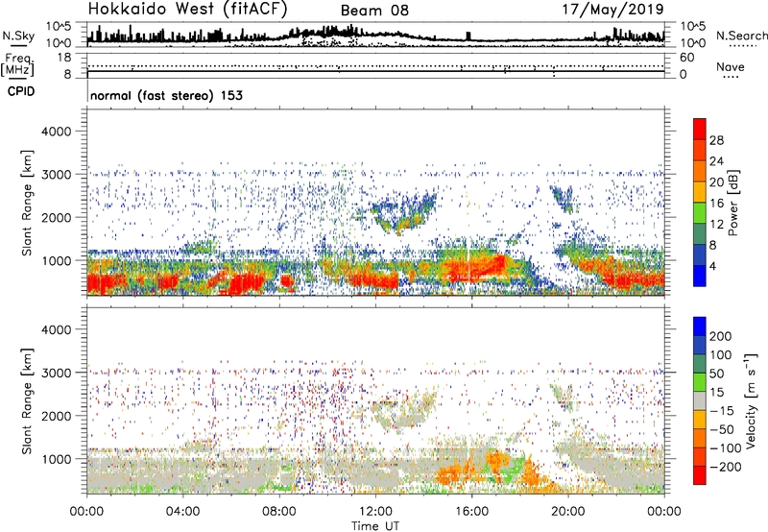Click the date '17/May/2019'

[x=612, y=10]
